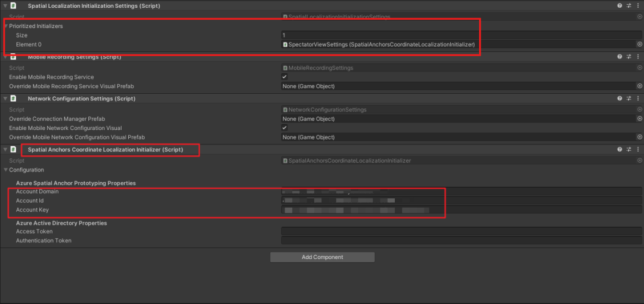Collapse Mobile Recording Settings component
The width and height of the screenshot is (644, 304).
5,57
